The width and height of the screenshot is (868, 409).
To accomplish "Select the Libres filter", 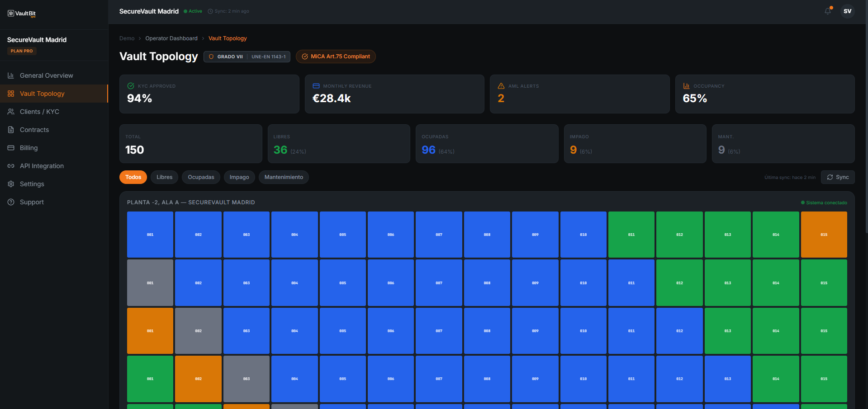I will (164, 177).
